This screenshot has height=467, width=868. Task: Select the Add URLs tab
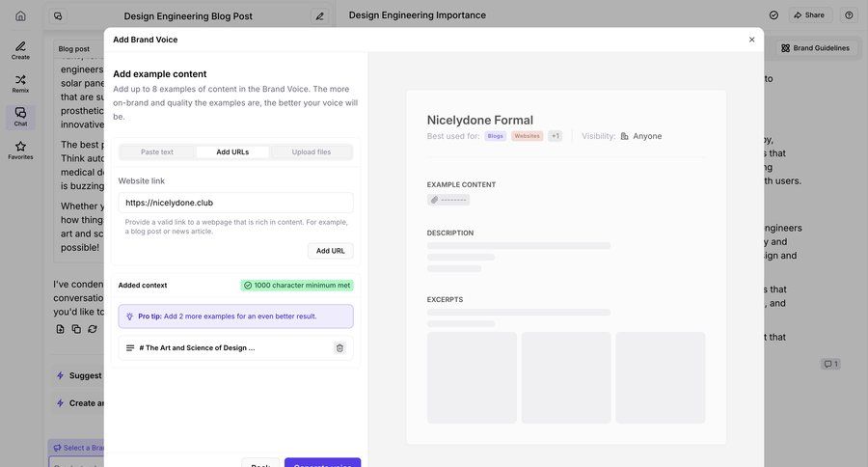pyautogui.click(x=232, y=151)
